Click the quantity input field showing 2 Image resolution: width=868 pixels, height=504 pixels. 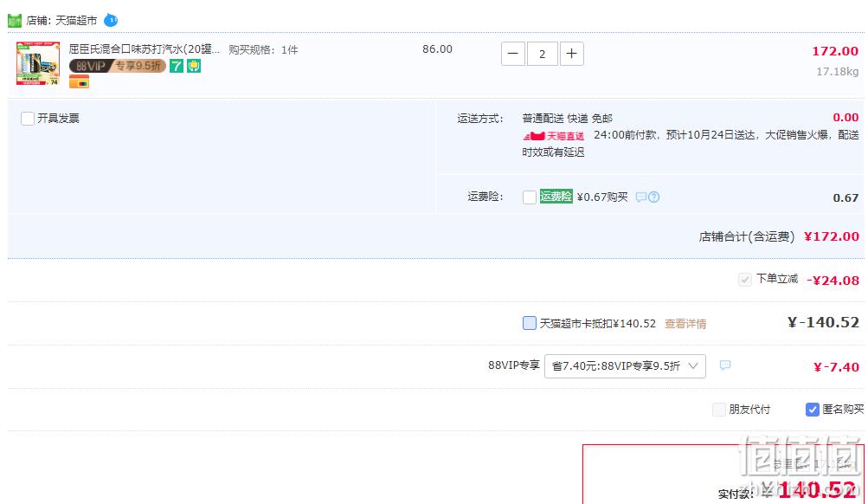click(x=542, y=54)
